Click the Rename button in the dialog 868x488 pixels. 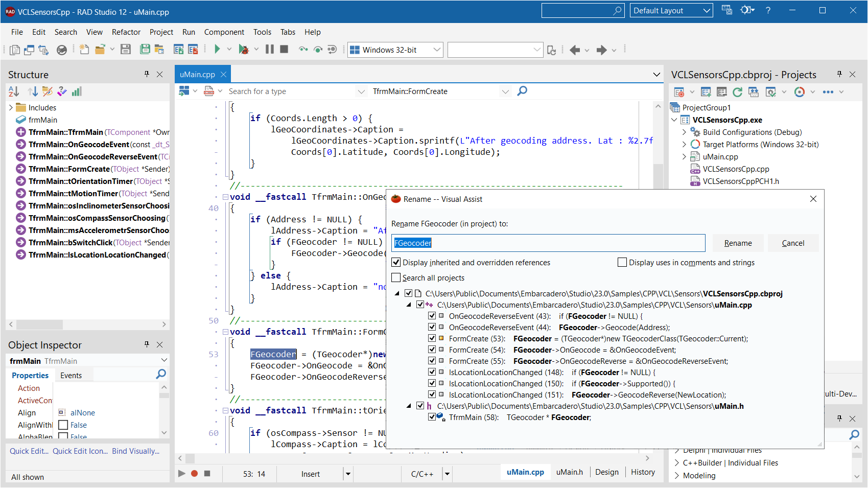tap(738, 243)
